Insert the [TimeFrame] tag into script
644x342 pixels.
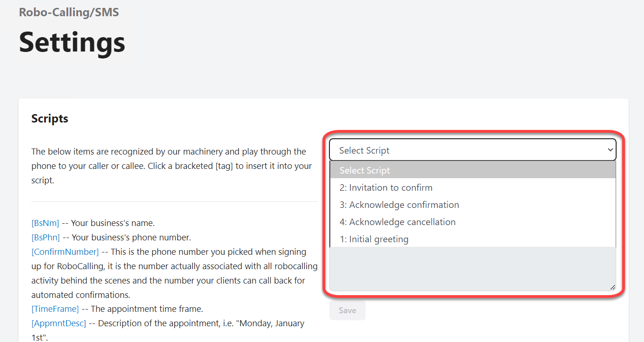(55, 309)
